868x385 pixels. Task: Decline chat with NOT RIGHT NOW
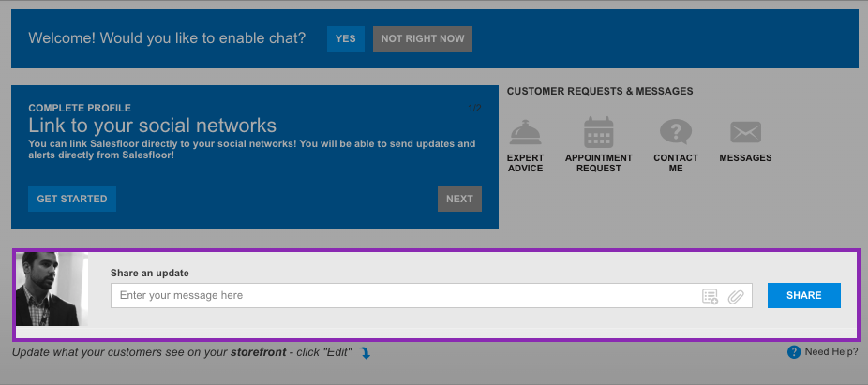click(x=423, y=38)
